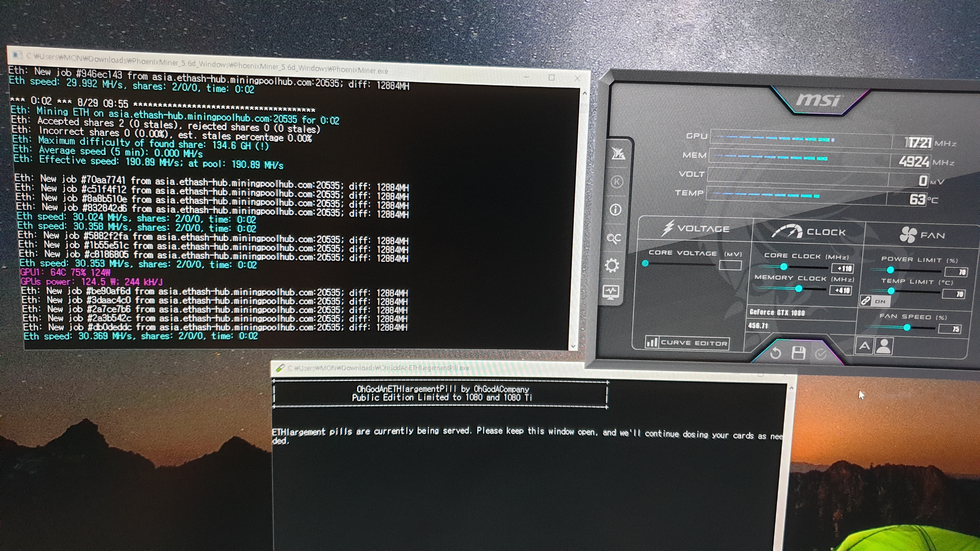The width and height of the screenshot is (980, 551).
Task: Click the PhoenixMiner window title icon
Action: pos(17,55)
